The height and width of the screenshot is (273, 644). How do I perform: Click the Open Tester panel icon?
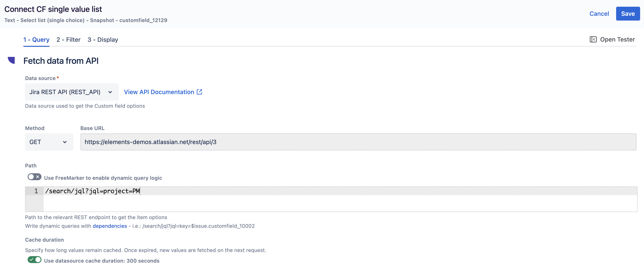click(593, 39)
